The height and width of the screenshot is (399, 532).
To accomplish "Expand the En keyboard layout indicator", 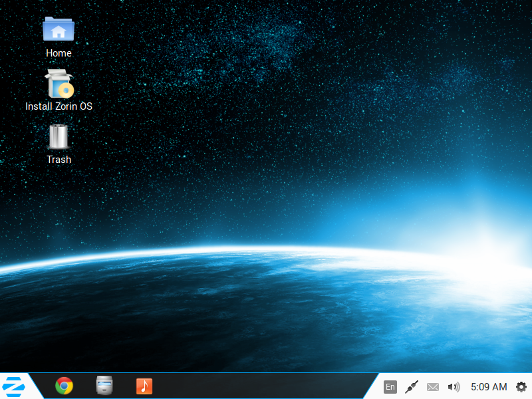I will pyautogui.click(x=390, y=386).
